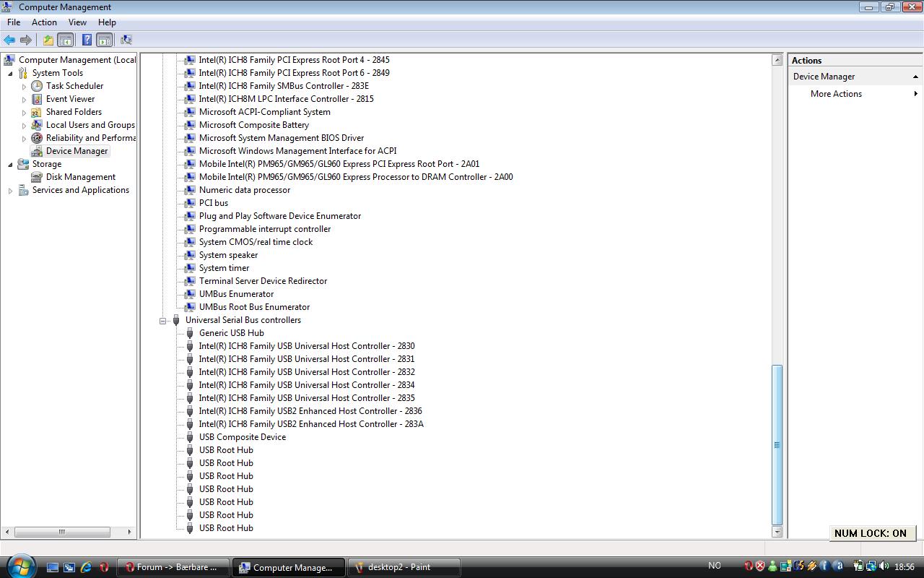This screenshot has height=578, width=924.
Task: Switch to the Forum Opera taskbar button
Action: (173, 567)
